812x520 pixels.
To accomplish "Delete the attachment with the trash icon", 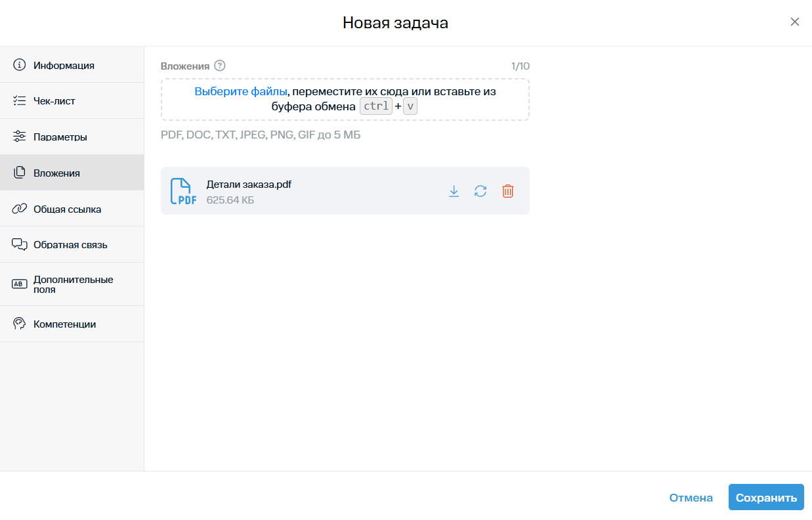I will 507,191.
